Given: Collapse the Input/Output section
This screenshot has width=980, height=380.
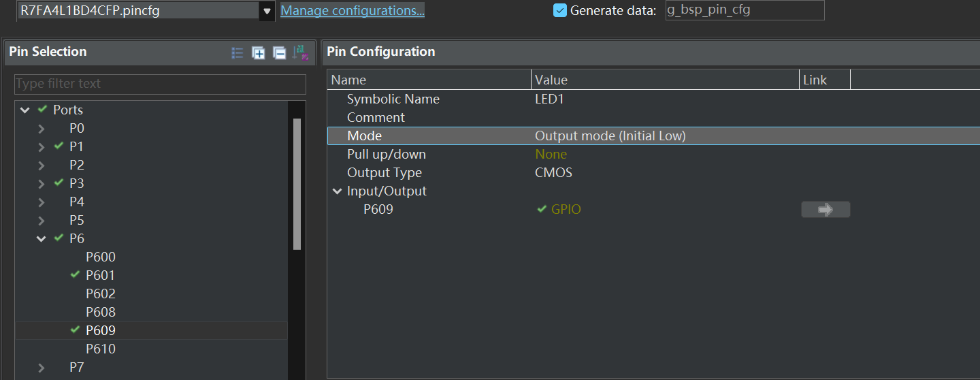Looking at the screenshot, I should (337, 191).
